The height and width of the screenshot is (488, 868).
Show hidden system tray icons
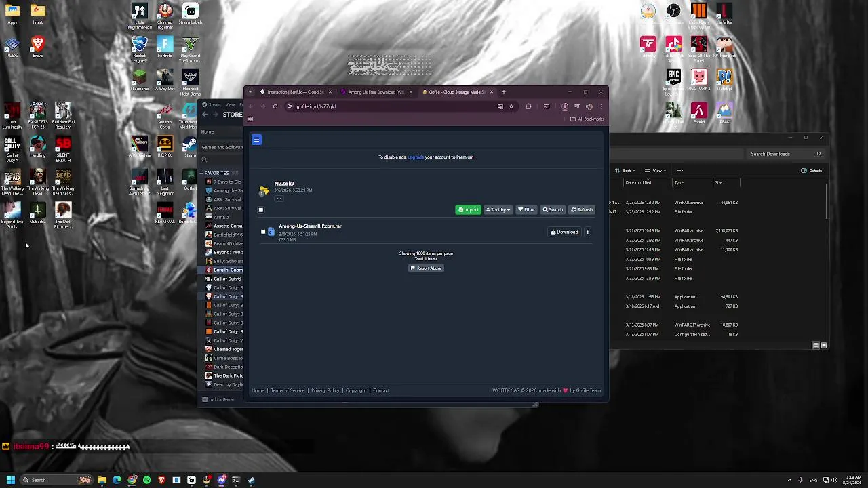(x=790, y=480)
